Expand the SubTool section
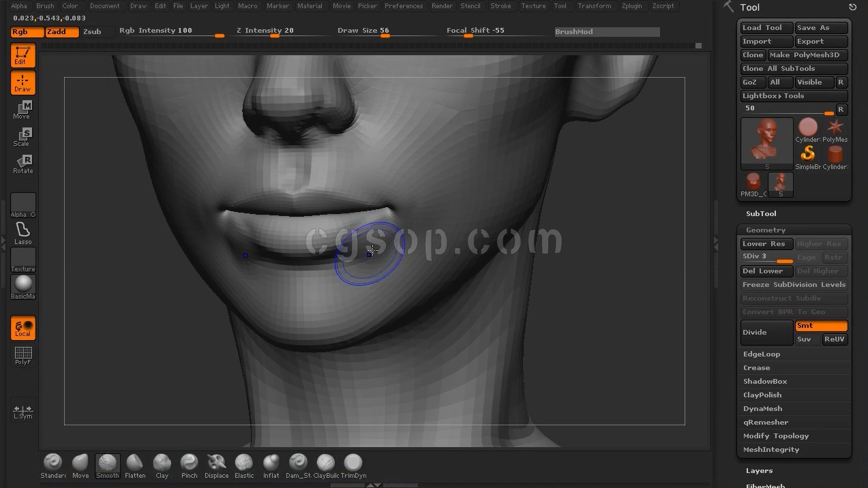 (x=761, y=213)
